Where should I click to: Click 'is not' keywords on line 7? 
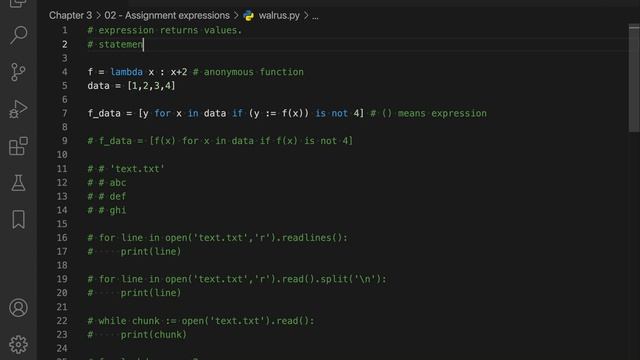click(x=331, y=113)
